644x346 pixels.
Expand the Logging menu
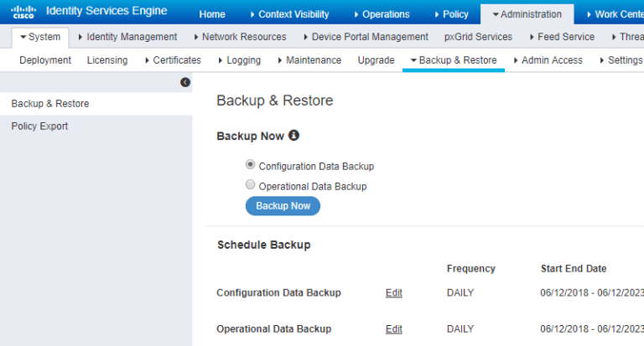240,60
